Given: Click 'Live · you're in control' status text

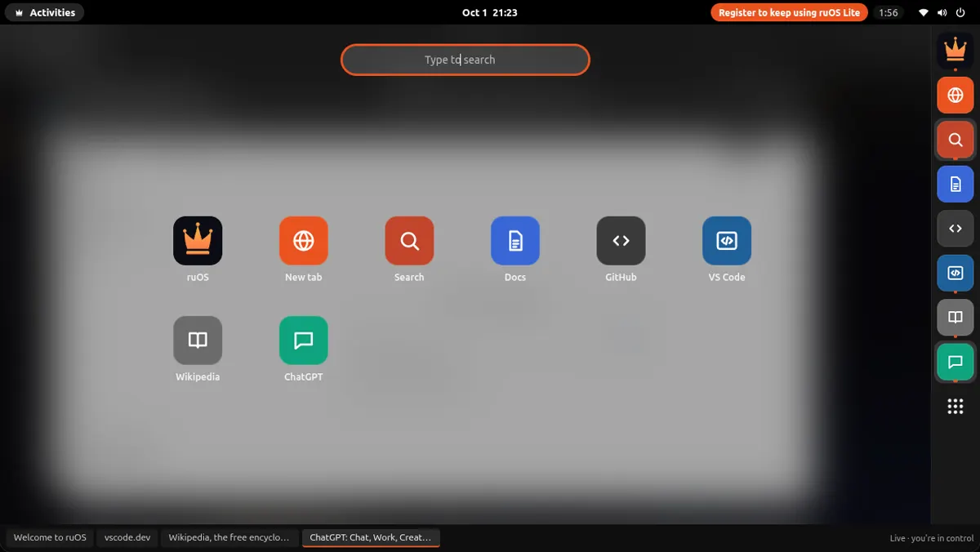Looking at the screenshot, I should (x=932, y=538).
